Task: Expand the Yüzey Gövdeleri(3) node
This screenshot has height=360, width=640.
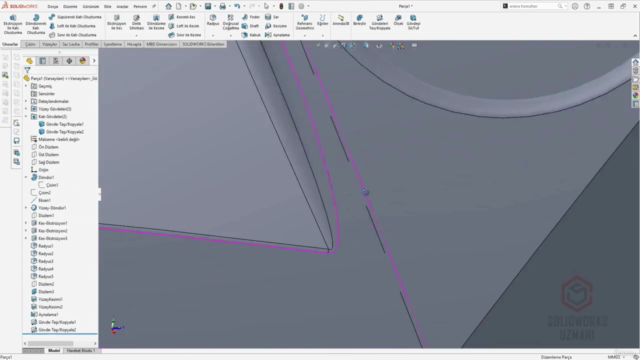Action: [26, 109]
